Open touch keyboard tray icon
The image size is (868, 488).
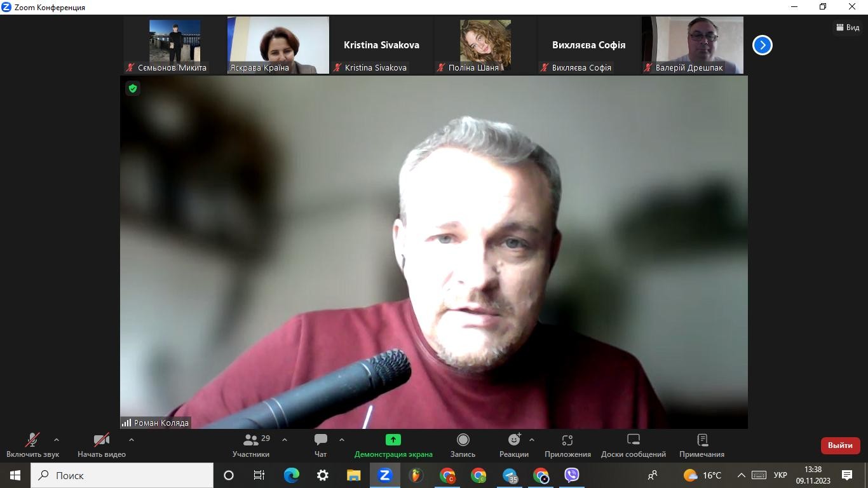tap(759, 475)
